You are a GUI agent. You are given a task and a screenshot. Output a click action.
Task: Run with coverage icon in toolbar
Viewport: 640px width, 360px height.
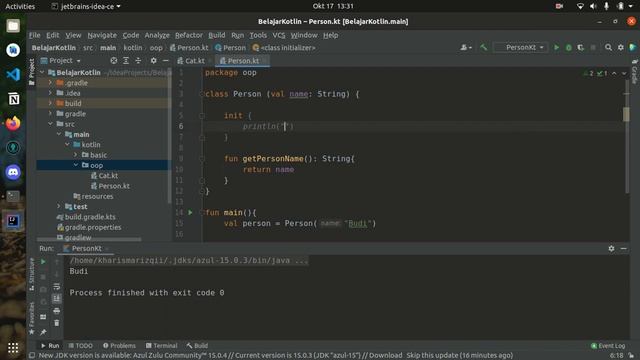coord(580,48)
